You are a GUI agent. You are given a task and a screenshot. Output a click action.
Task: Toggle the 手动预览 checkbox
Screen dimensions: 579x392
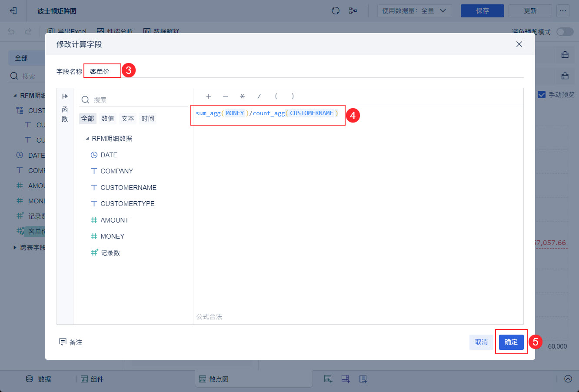pos(542,94)
